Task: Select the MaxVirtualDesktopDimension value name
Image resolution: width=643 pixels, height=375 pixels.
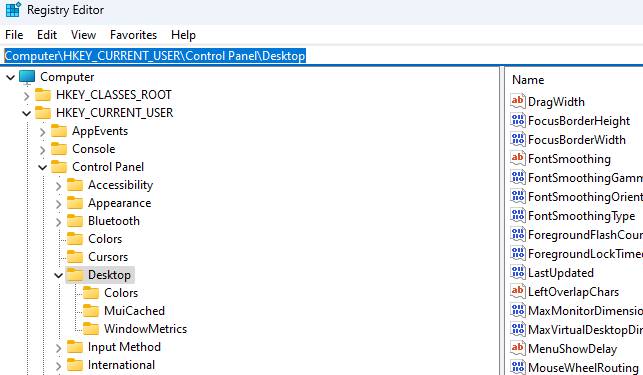Action: tap(585, 329)
